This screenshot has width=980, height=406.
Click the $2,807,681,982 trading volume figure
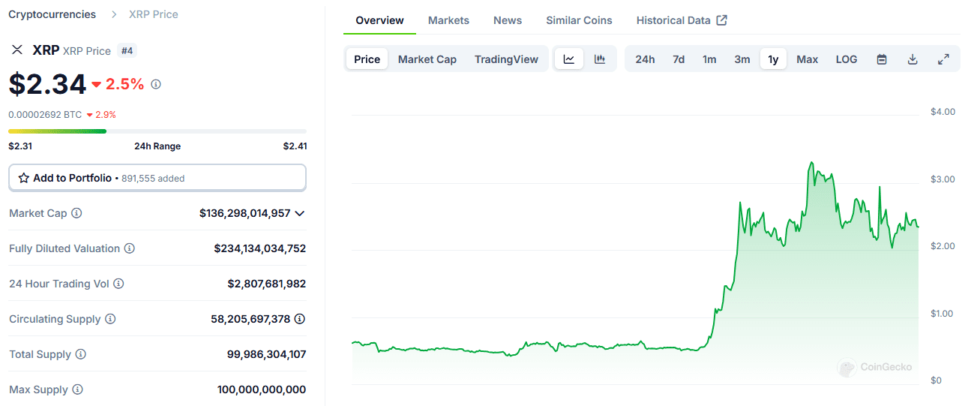266,284
